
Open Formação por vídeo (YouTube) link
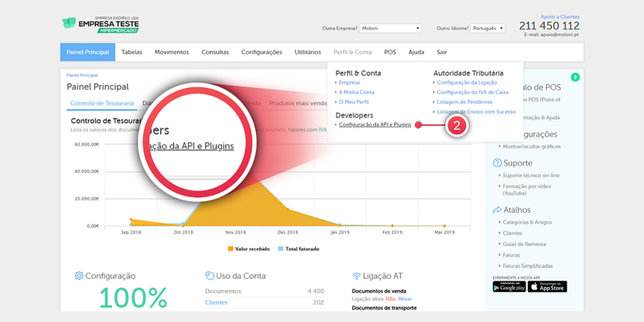coord(527,190)
